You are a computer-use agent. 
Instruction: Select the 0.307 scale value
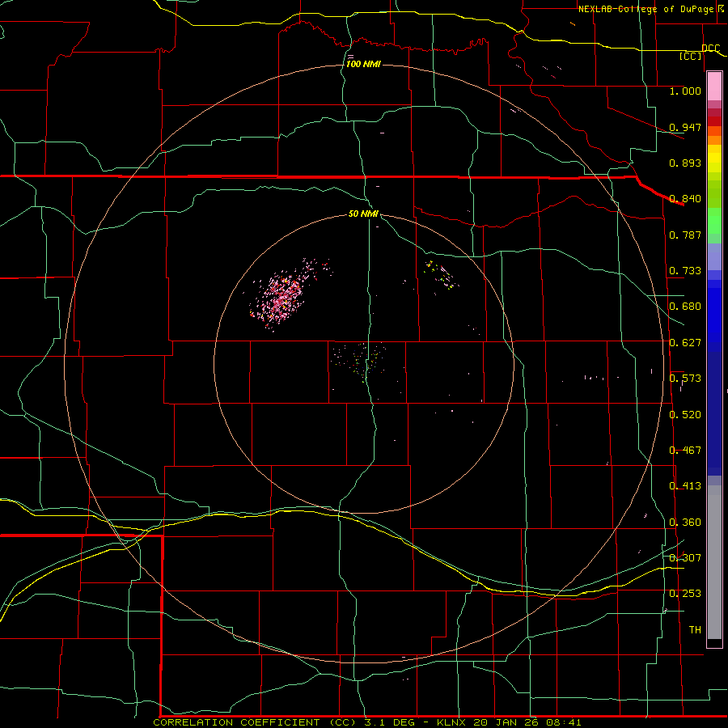[x=685, y=558]
